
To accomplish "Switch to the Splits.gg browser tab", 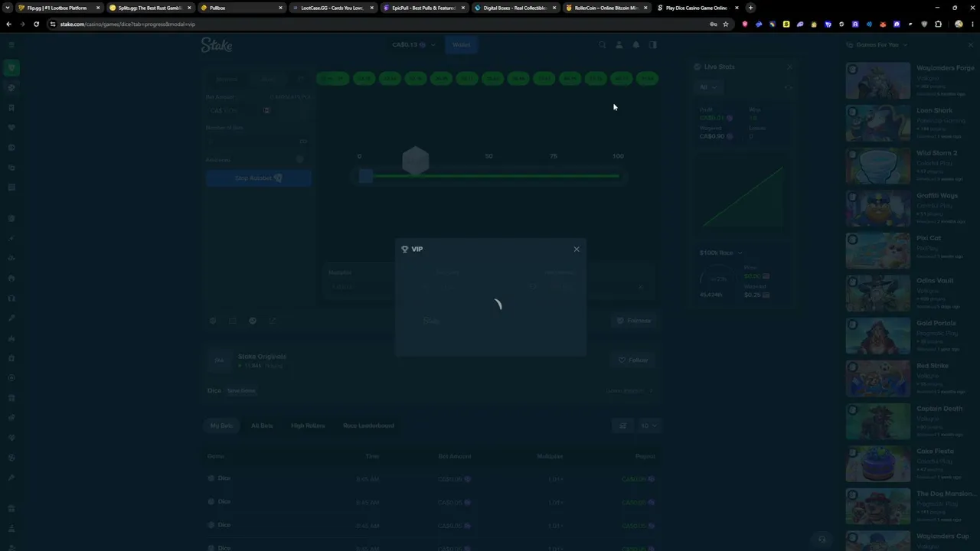I will [150, 8].
